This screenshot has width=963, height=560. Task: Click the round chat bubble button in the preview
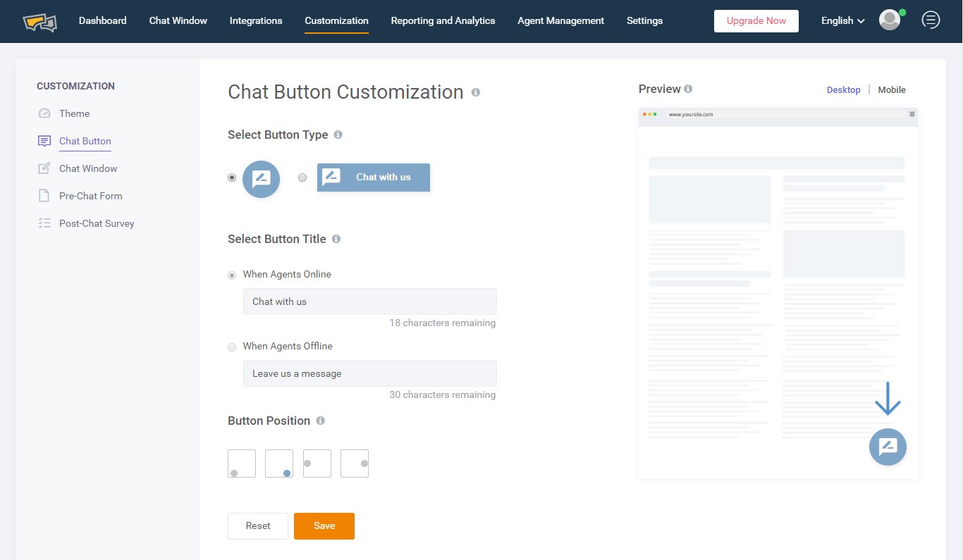(x=888, y=447)
